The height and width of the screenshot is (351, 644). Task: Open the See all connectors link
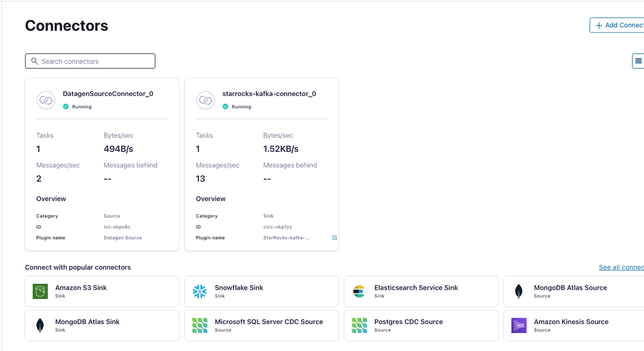(621, 268)
